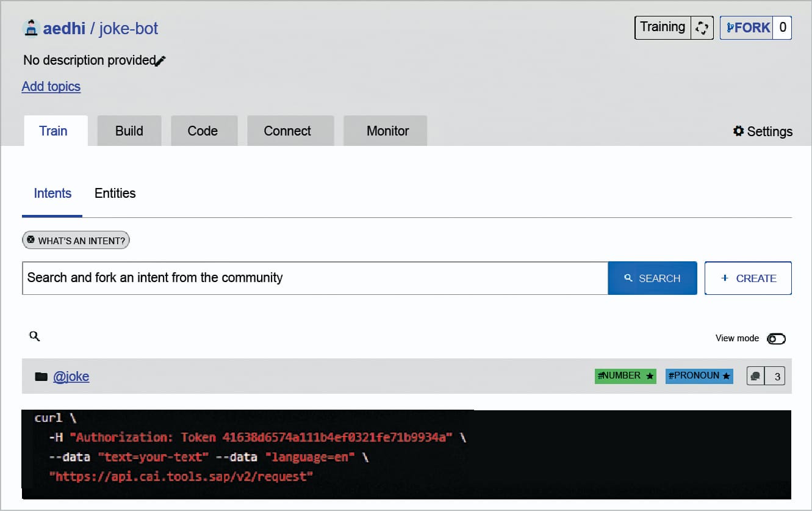This screenshot has width=812, height=511.
Task: Open the Training environment selector
Action: pos(663,27)
